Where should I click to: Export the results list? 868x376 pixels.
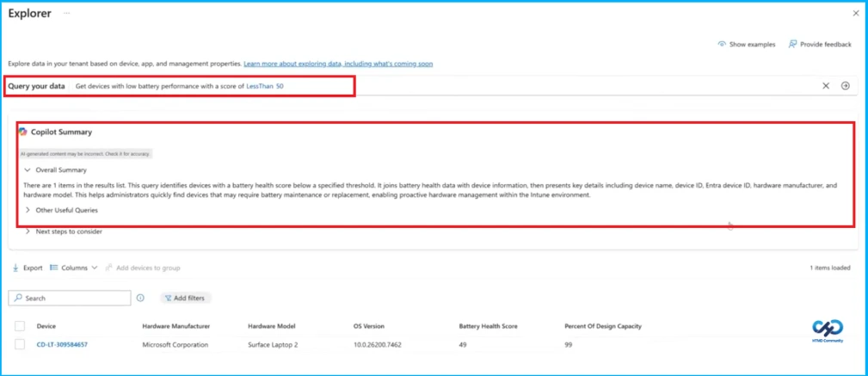click(x=28, y=268)
